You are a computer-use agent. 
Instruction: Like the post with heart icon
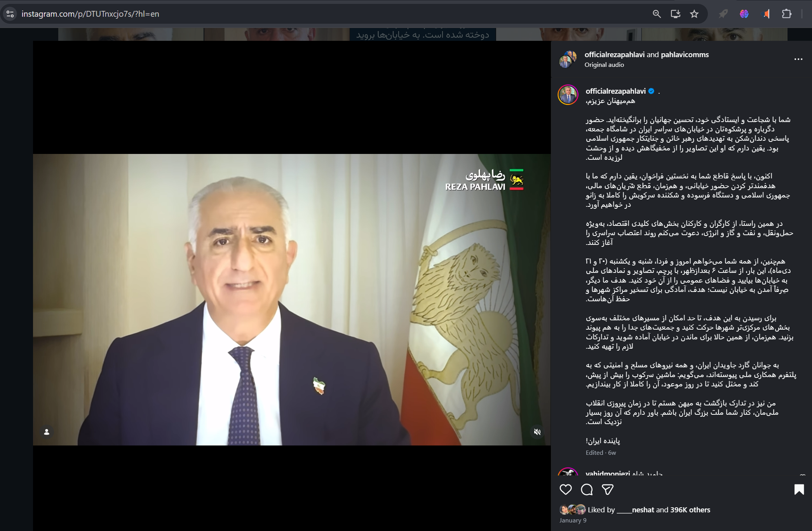click(566, 489)
